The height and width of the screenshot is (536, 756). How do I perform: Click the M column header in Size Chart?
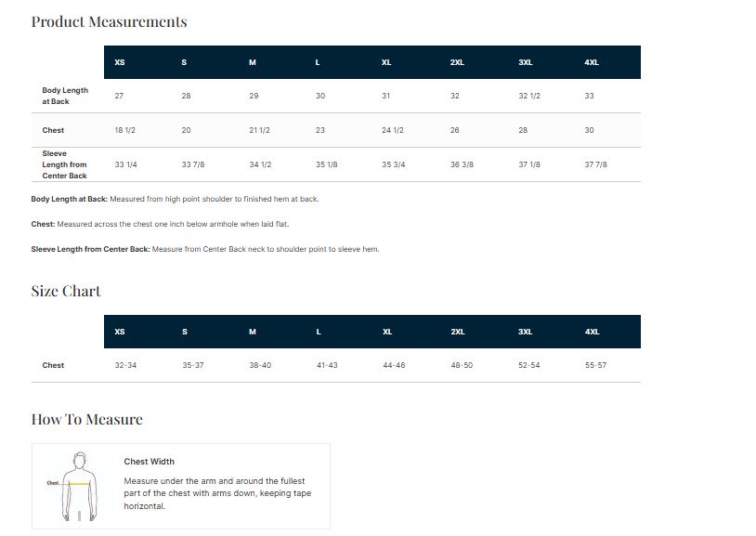coord(253,332)
